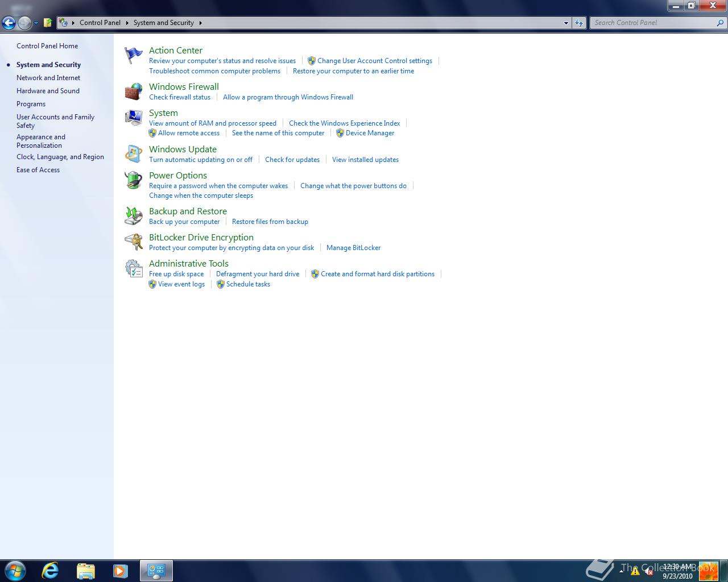Expand the Control Panel breadcrumb arrow
Viewport: 728px width, 582px height.
pos(127,23)
